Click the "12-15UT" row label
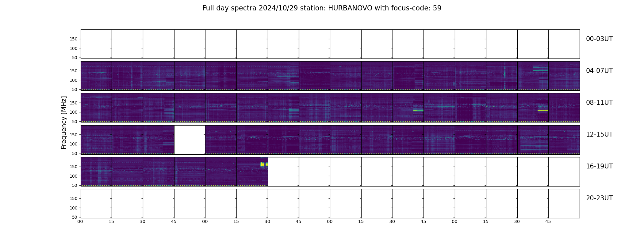644x245 pixels. pyautogui.click(x=599, y=134)
